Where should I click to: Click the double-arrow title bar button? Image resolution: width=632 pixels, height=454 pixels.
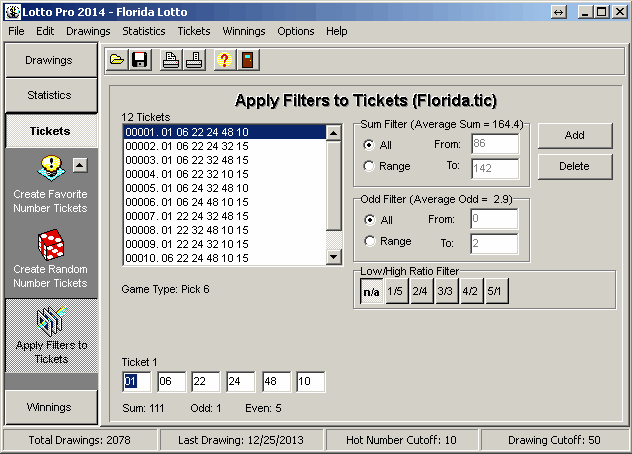coord(559,12)
